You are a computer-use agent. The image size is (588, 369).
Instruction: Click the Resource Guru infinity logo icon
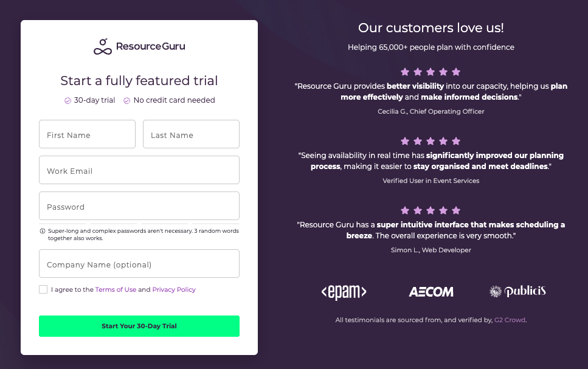[102, 47]
